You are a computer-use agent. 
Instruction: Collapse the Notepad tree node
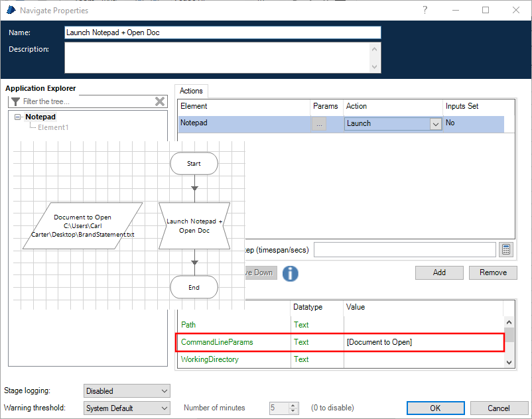[17, 117]
